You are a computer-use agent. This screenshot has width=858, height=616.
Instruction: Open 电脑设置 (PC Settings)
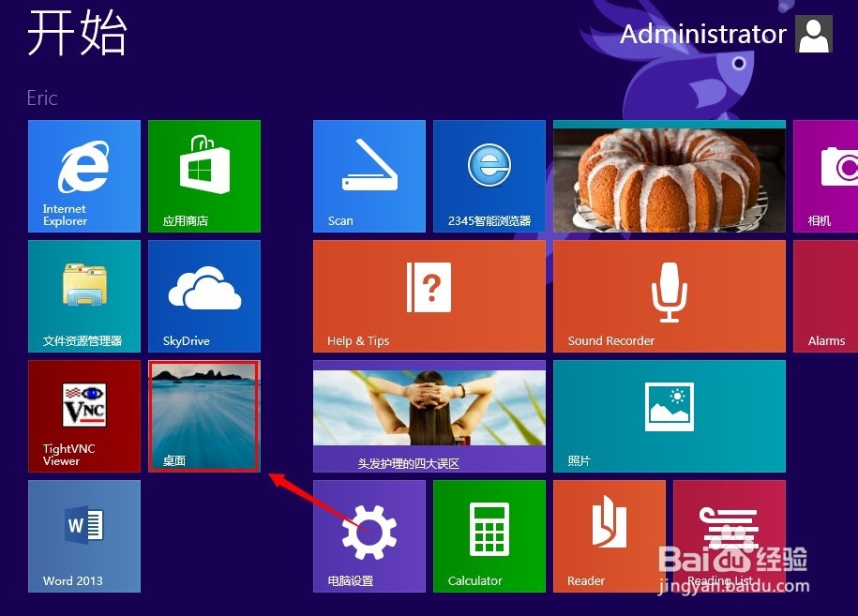(369, 535)
